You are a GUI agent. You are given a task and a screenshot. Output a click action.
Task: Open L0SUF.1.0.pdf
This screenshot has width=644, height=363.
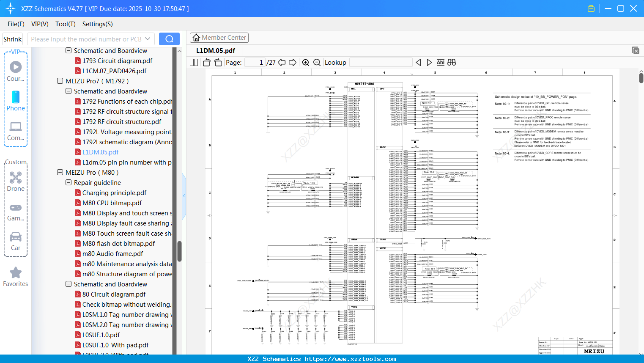tap(101, 335)
